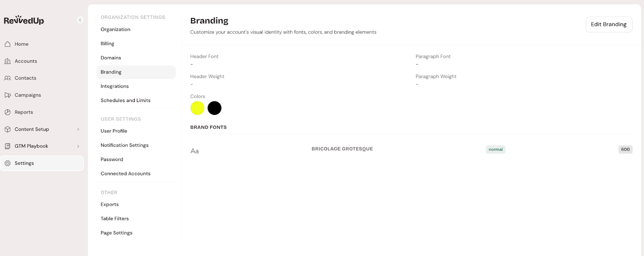The width and height of the screenshot is (644, 256).
Task: Click the GTM Playbook book icon
Action: (x=8, y=146)
